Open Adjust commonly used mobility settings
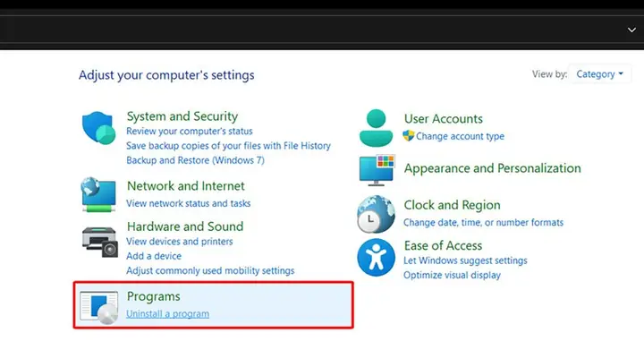 [210, 270]
